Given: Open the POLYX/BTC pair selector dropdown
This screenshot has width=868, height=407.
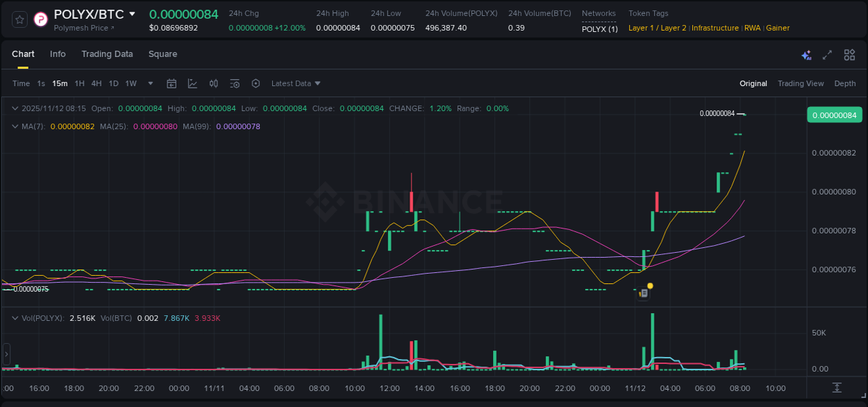Looking at the screenshot, I should (x=132, y=14).
